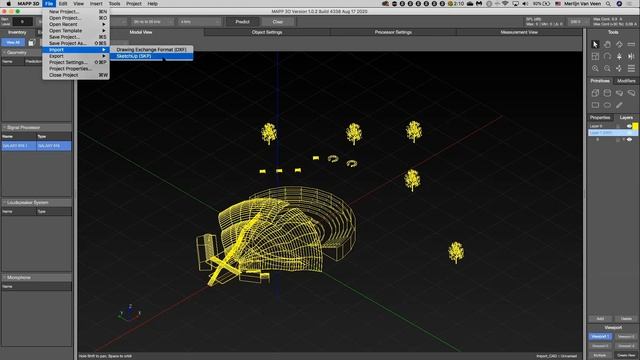Click the icon beside View All

[x=31, y=42]
